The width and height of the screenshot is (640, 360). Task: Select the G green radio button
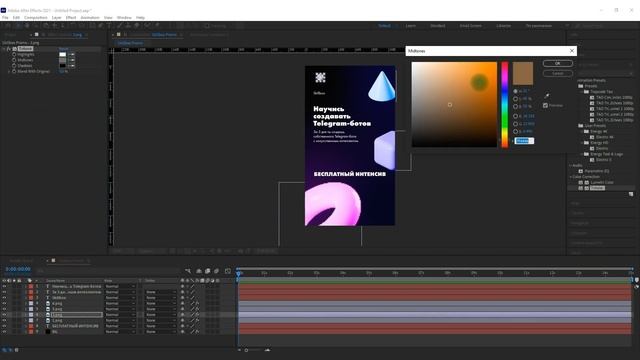click(x=515, y=124)
